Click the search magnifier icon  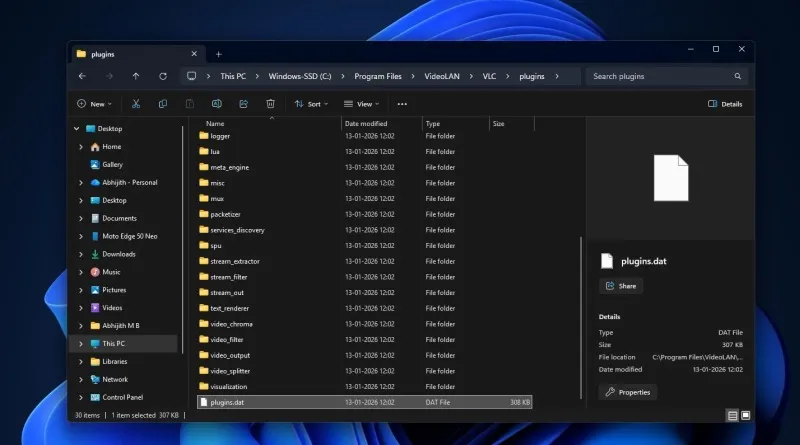(738, 76)
